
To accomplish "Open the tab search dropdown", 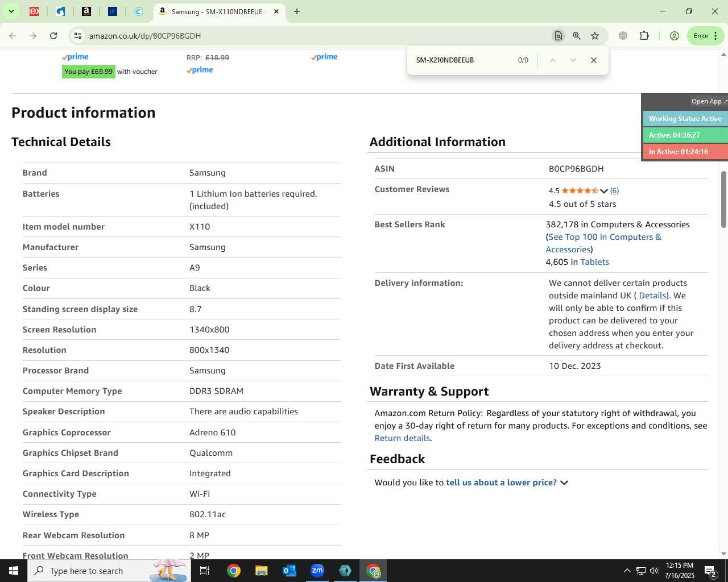I will (x=11, y=11).
